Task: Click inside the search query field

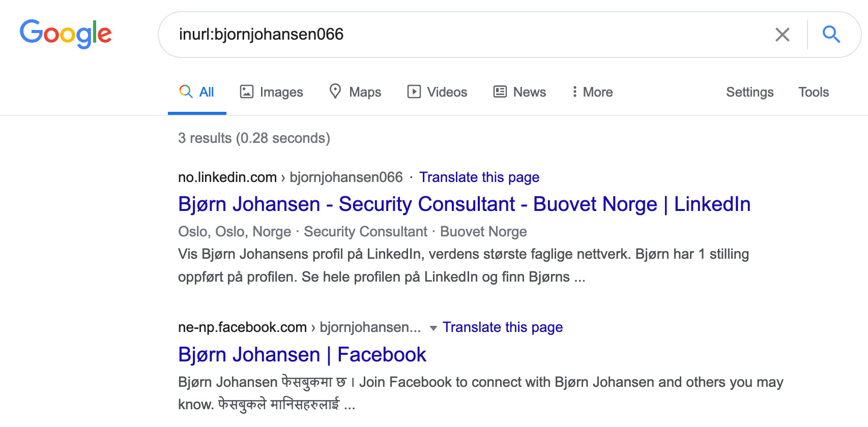Action: point(458,35)
